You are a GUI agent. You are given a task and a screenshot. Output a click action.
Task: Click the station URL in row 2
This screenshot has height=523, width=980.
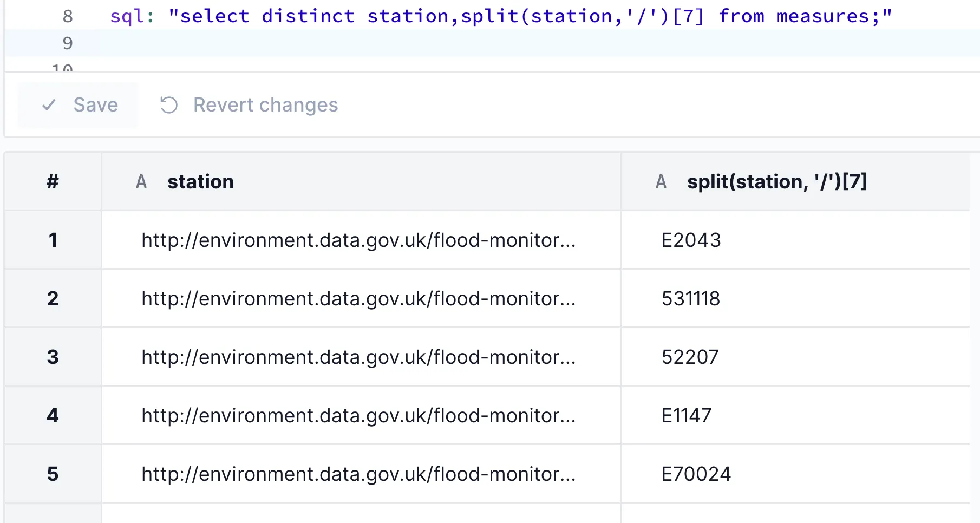358,298
